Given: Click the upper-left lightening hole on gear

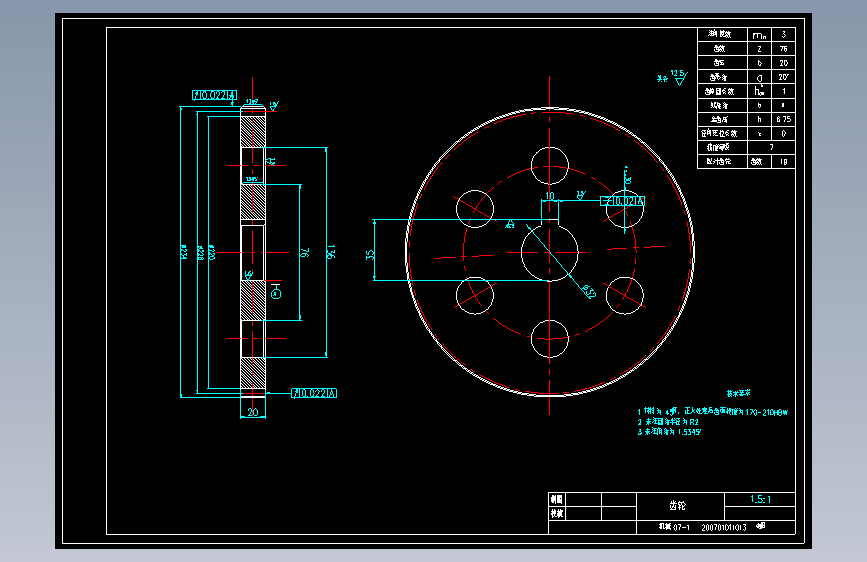Looking at the screenshot, I should click(x=475, y=209).
